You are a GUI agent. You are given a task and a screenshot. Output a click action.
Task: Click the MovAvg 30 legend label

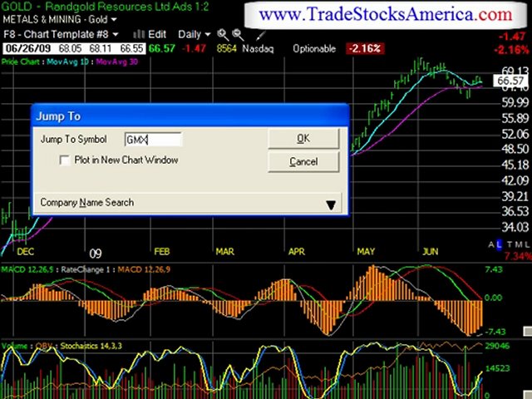116,62
